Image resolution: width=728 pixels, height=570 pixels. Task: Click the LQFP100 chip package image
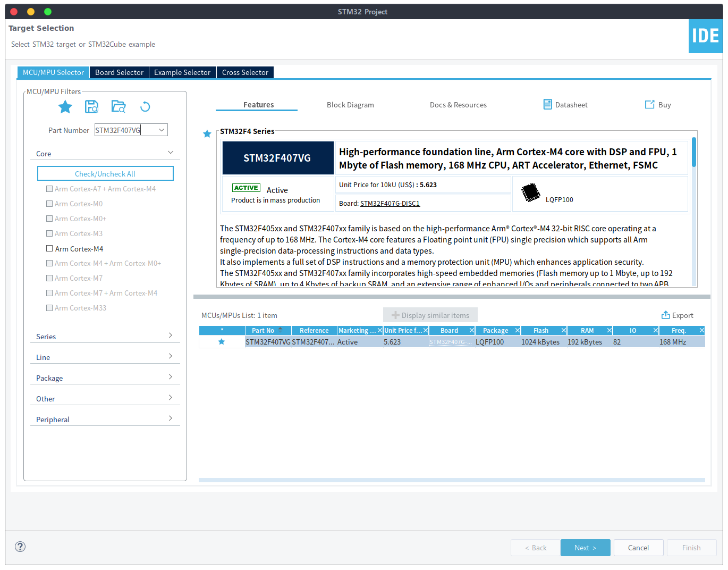coord(530,192)
